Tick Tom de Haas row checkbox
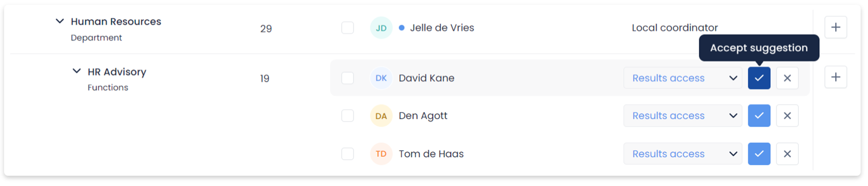This screenshot has width=868, height=186. pos(347,154)
